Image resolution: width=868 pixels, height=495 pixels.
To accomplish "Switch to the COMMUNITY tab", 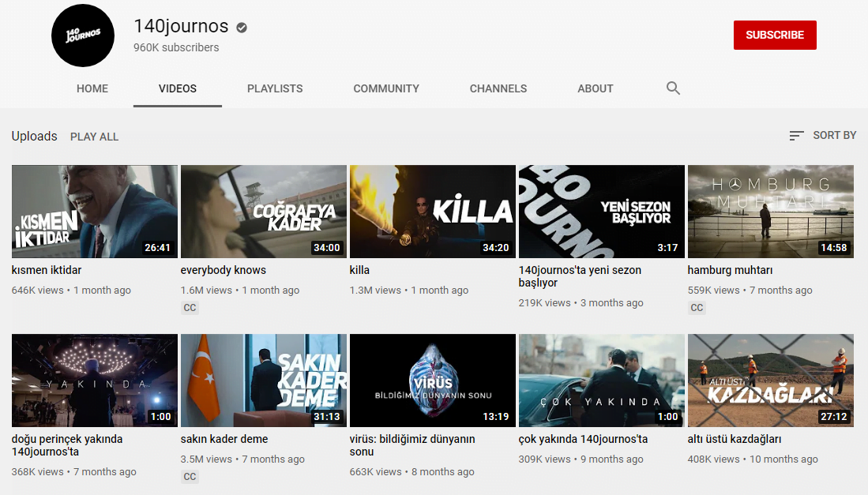I will pyautogui.click(x=386, y=88).
